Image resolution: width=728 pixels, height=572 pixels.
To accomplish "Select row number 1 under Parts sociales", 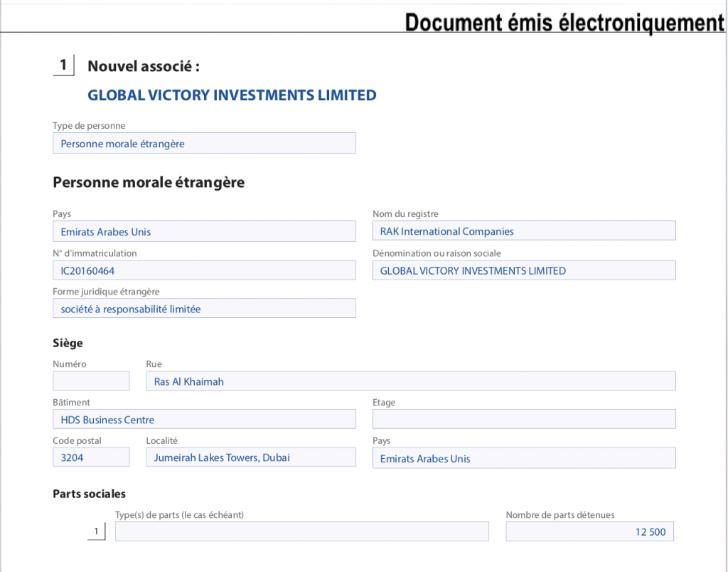I will (96, 531).
